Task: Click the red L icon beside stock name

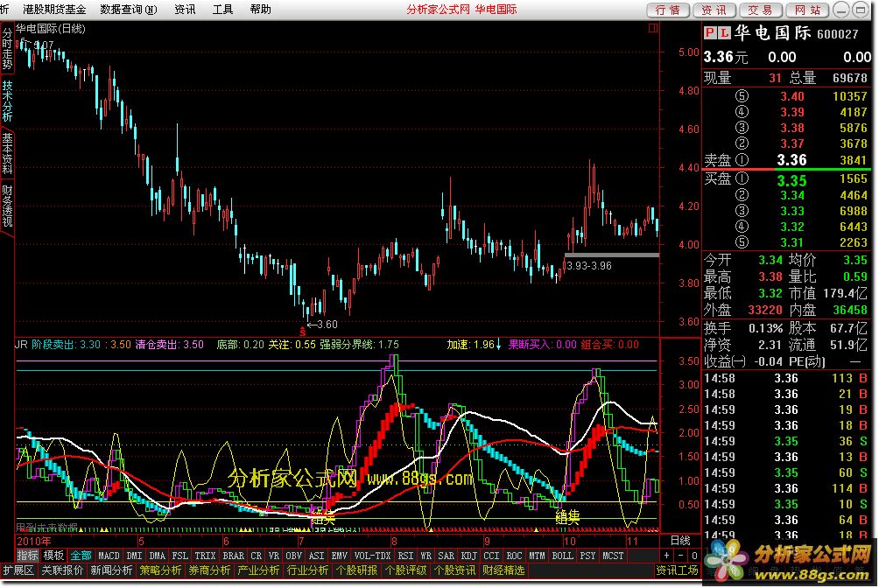Action: [x=724, y=33]
